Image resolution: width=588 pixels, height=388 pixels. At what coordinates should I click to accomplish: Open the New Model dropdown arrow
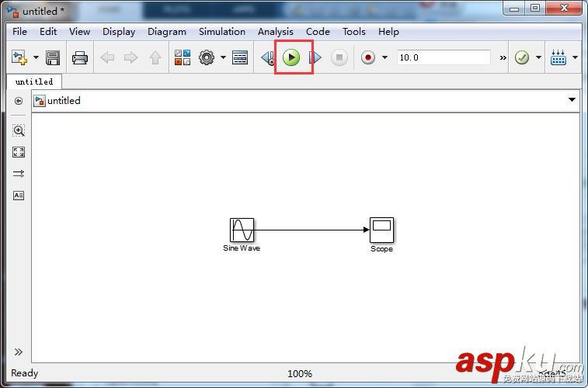[x=36, y=57]
